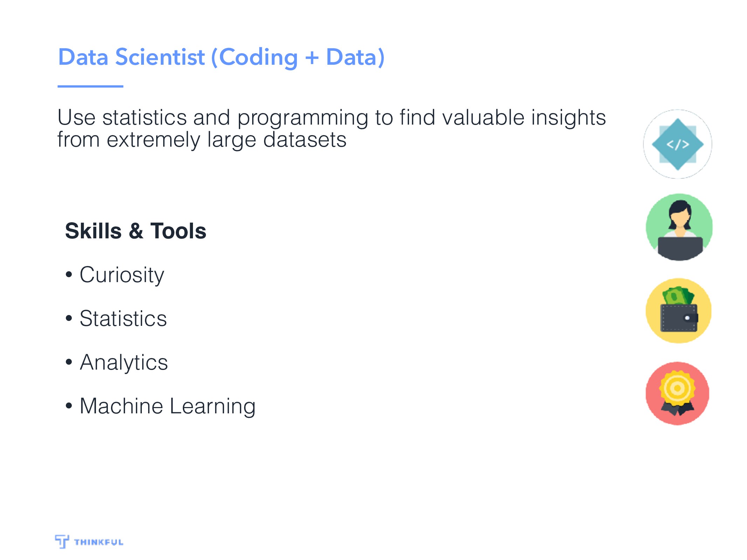This screenshot has width=747, height=560.
Task: Click the blue underline below title
Action: (90, 86)
